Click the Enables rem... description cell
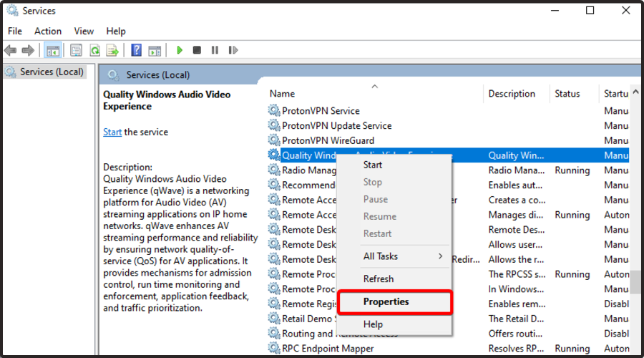 tap(517, 304)
